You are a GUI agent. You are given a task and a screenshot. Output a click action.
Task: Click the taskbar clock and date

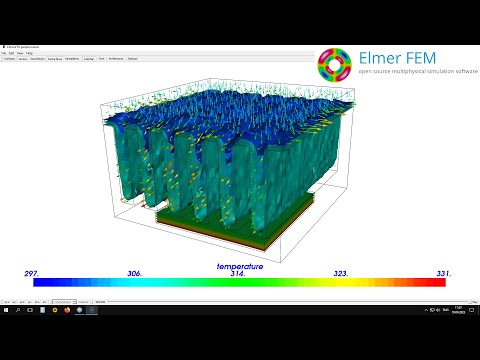pyautogui.click(x=458, y=310)
